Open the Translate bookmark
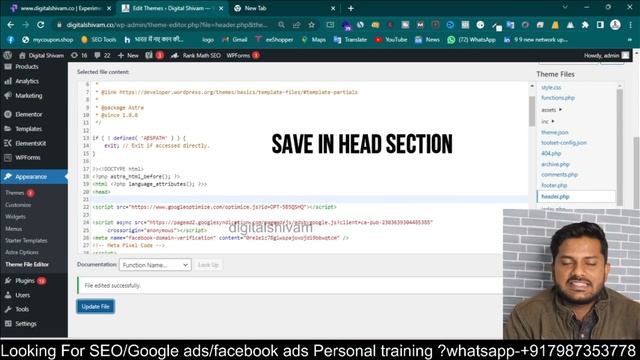The width and height of the screenshot is (640, 360). point(350,40)
